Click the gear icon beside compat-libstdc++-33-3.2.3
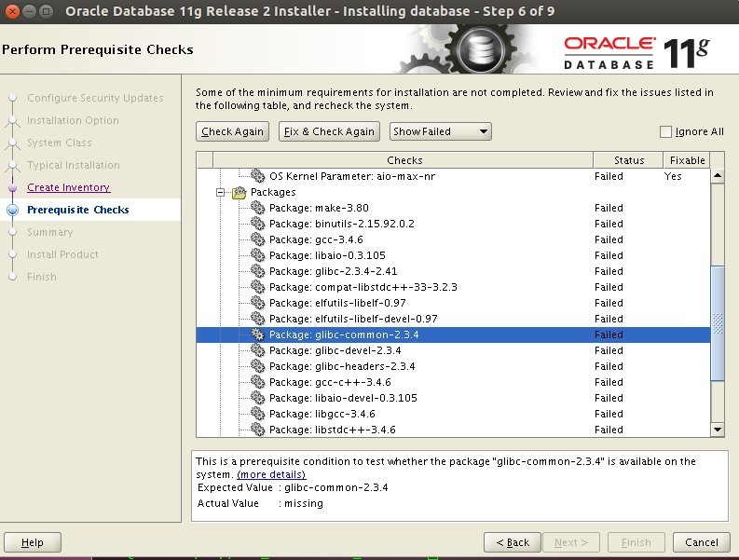The width and height of the screenshot is (739, 560). 257,287
